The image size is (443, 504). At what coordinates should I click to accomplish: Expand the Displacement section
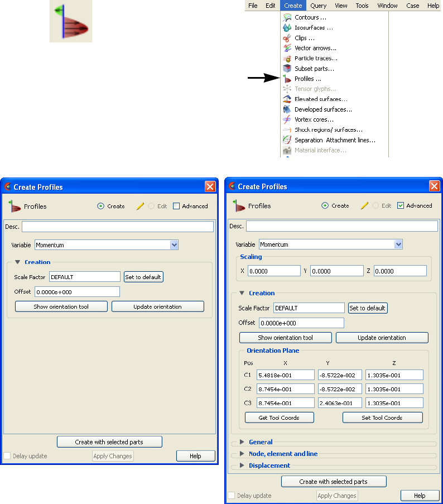pos(242,465)
